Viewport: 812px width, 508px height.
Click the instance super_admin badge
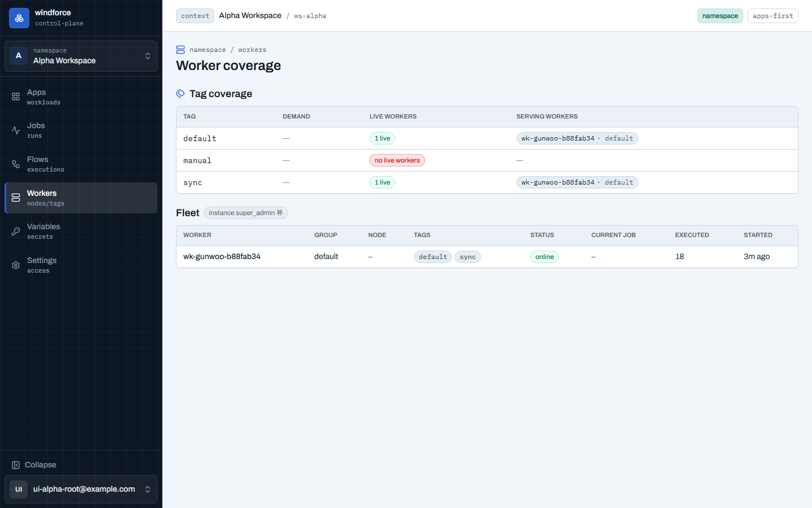(246, 213)
